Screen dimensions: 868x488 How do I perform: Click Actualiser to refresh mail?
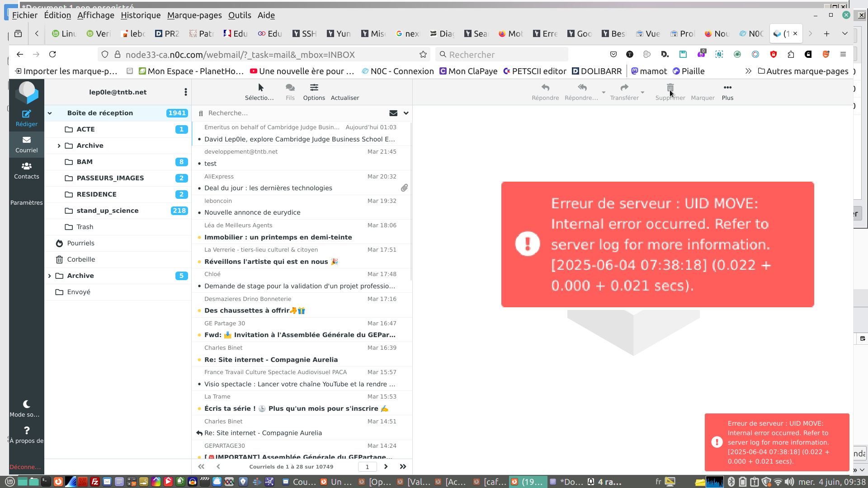click(344, 98)
